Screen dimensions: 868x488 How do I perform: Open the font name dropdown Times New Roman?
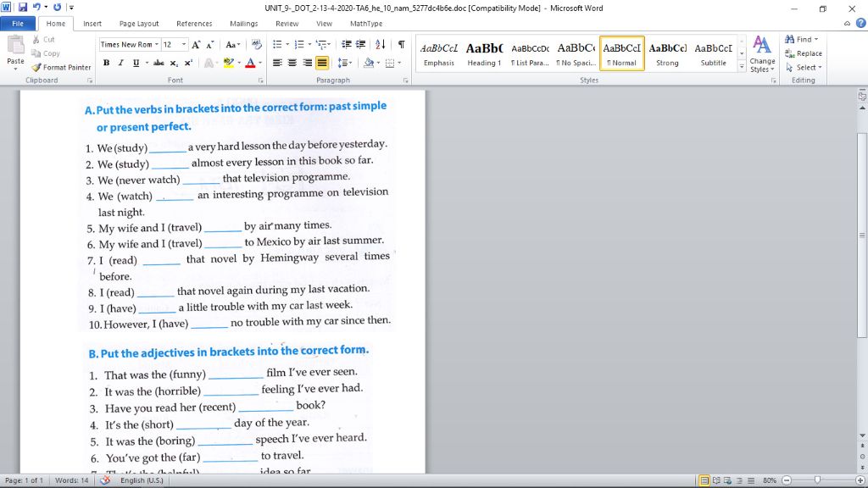click(x=157, y=45)
